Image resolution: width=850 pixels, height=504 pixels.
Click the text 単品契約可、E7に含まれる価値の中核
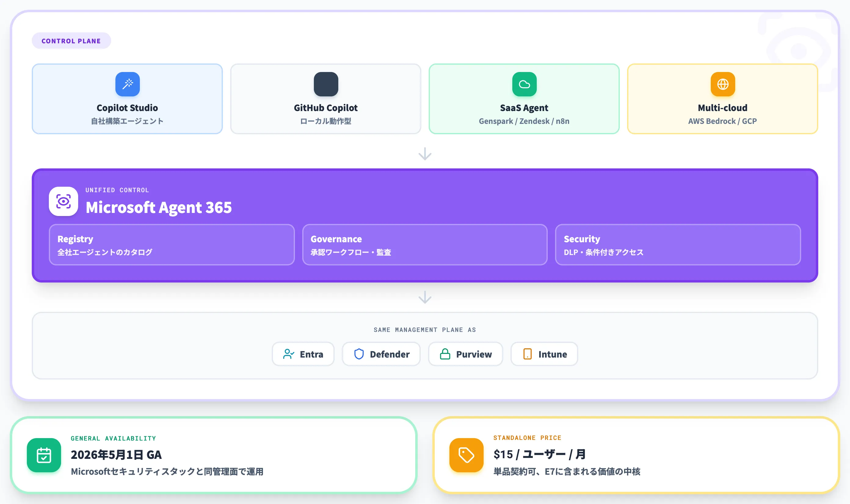[x=567, y=472]
